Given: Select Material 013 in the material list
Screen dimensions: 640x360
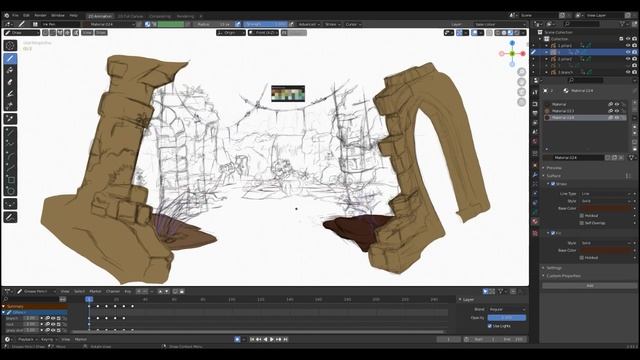Looking at the screenshot, I should pos(585,111).
